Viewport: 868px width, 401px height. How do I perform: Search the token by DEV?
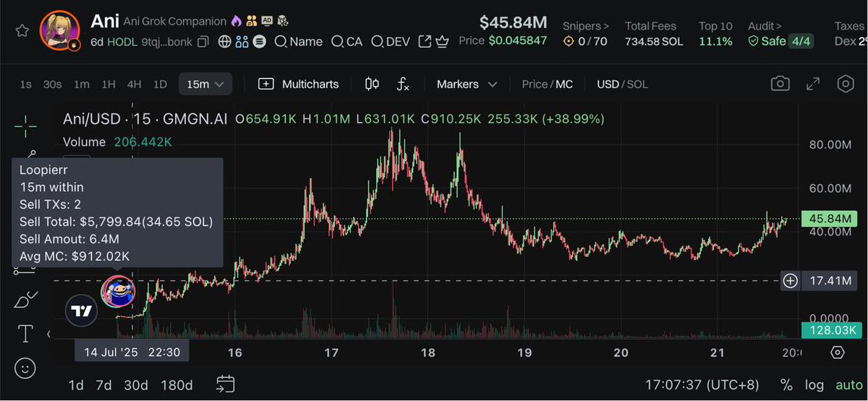391,42
